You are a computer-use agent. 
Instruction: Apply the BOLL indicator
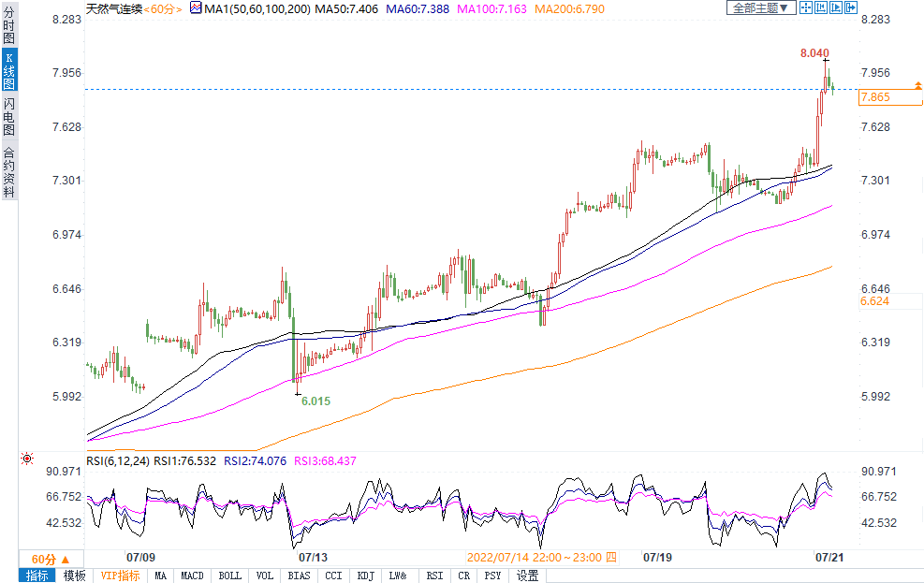pos(229,576)
